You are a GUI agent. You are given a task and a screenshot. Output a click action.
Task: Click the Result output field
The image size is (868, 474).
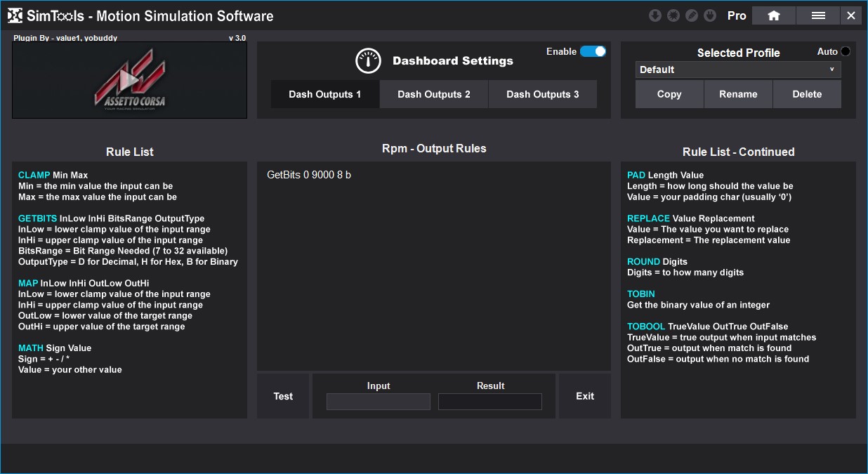pyautogui.click(x=490, y=402)
